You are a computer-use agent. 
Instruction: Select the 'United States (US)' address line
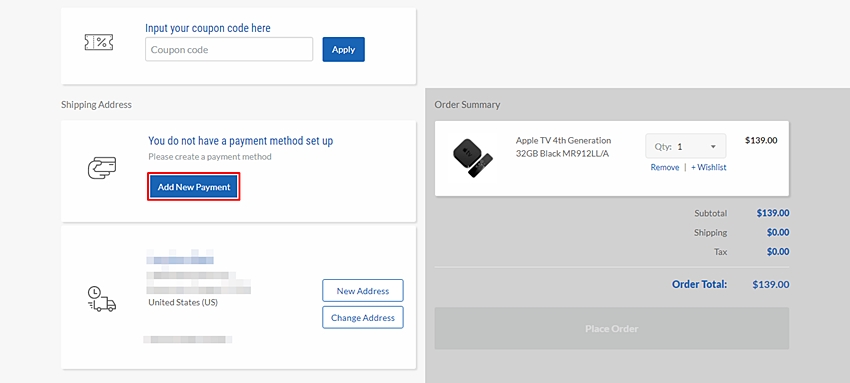coord(183,302)
